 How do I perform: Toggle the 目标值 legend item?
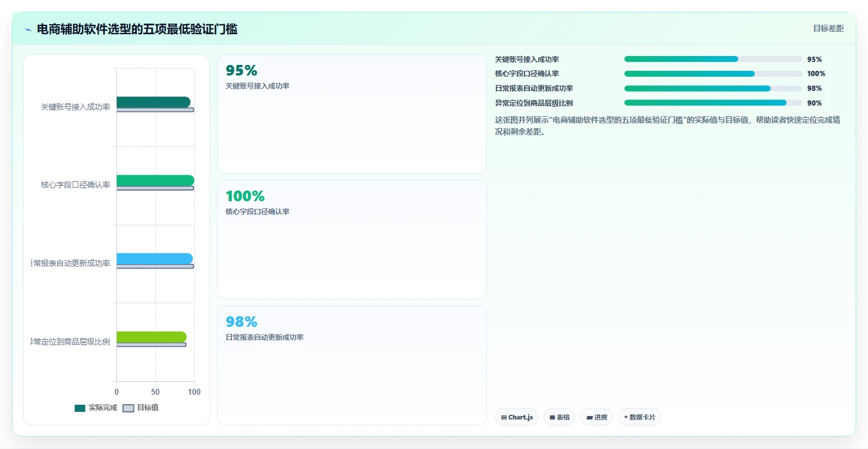click(x=140, y=408)
